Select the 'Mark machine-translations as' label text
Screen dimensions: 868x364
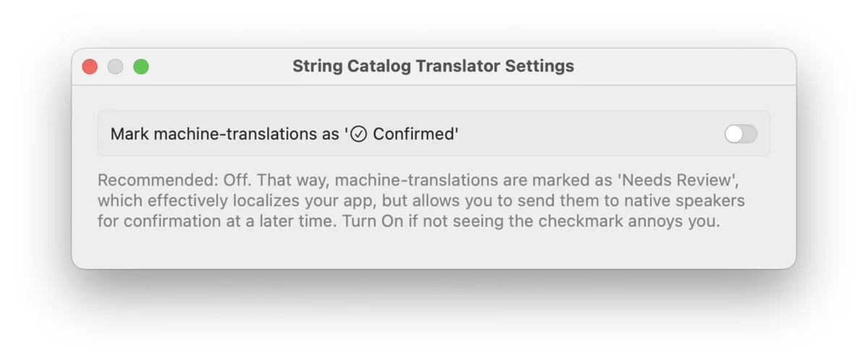225,134
